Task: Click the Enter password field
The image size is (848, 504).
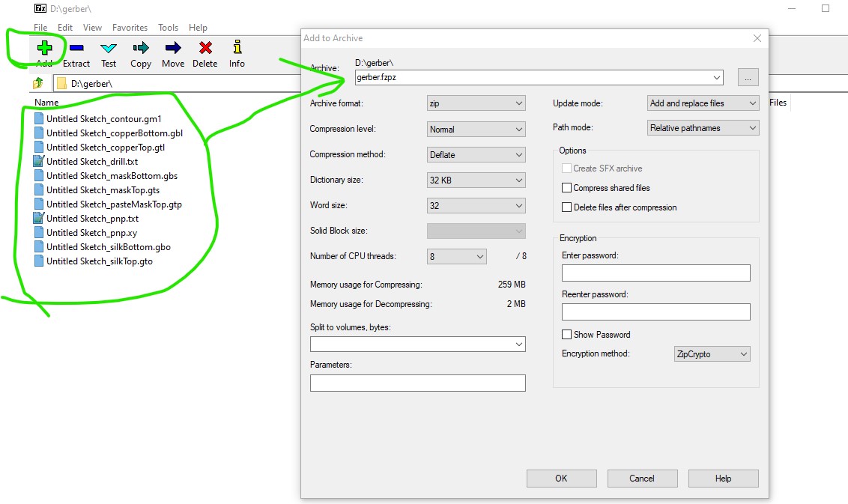Action: 656,273
